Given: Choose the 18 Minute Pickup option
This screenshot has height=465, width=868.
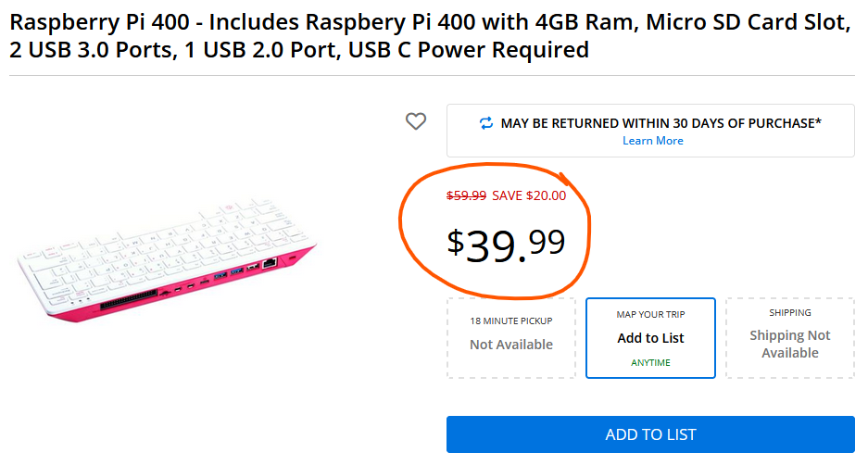Looking at the screenshot, I should [x=511, y=338].
